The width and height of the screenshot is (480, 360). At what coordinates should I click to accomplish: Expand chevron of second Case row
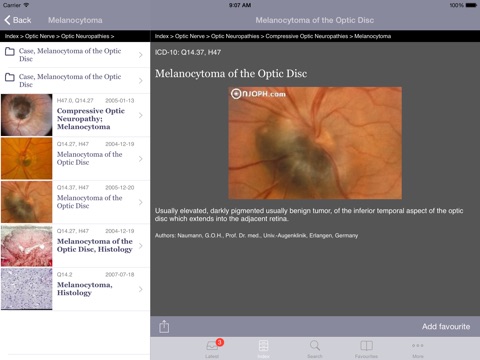(x=141, y=81)
